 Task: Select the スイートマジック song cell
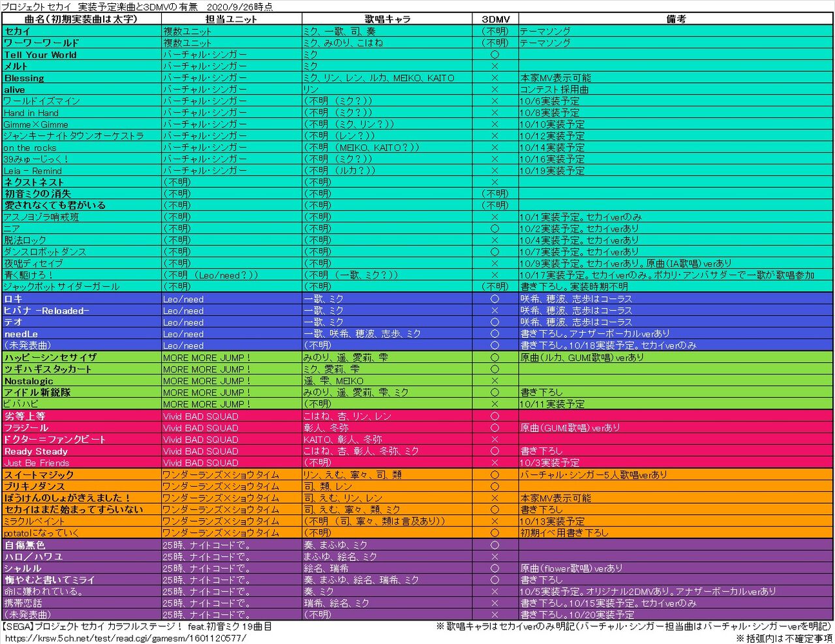pyautogui.click(x=82, y=475)
